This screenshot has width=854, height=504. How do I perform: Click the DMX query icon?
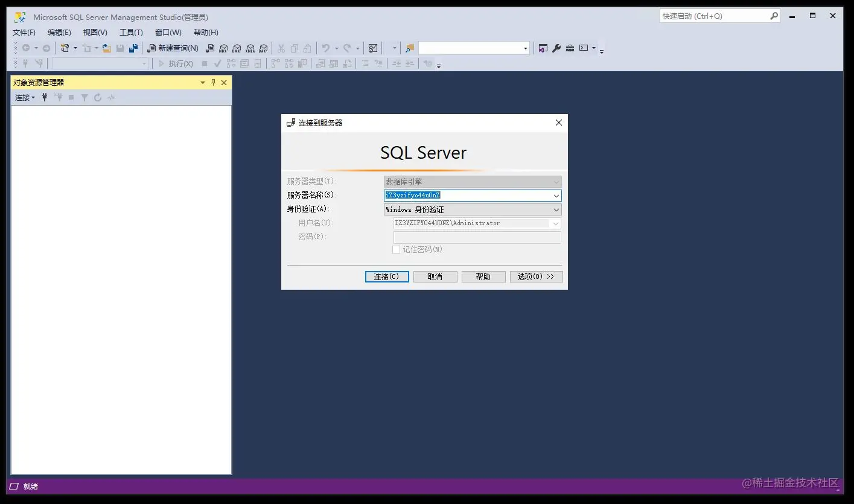237,48
